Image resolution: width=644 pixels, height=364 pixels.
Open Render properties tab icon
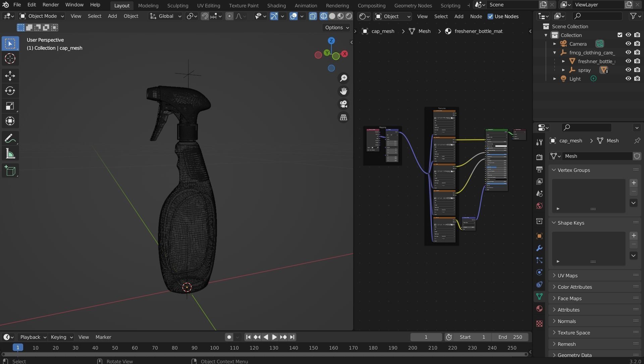click(539, 157)
